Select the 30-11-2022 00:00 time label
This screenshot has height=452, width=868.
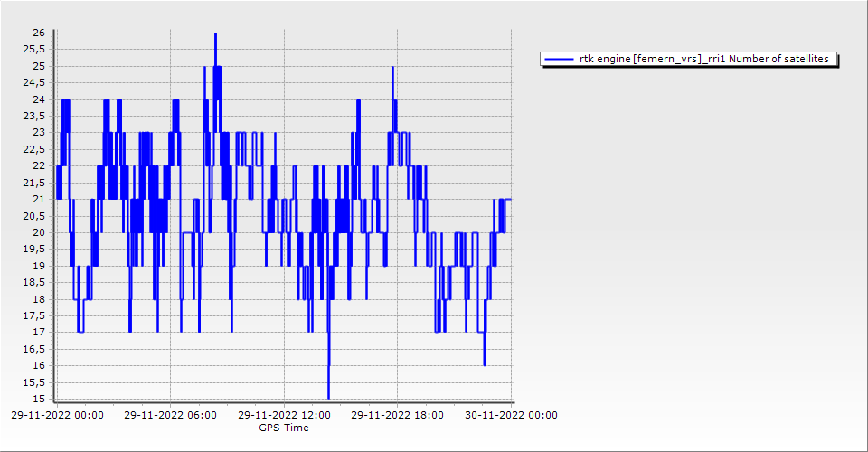[x=511, y=416]
